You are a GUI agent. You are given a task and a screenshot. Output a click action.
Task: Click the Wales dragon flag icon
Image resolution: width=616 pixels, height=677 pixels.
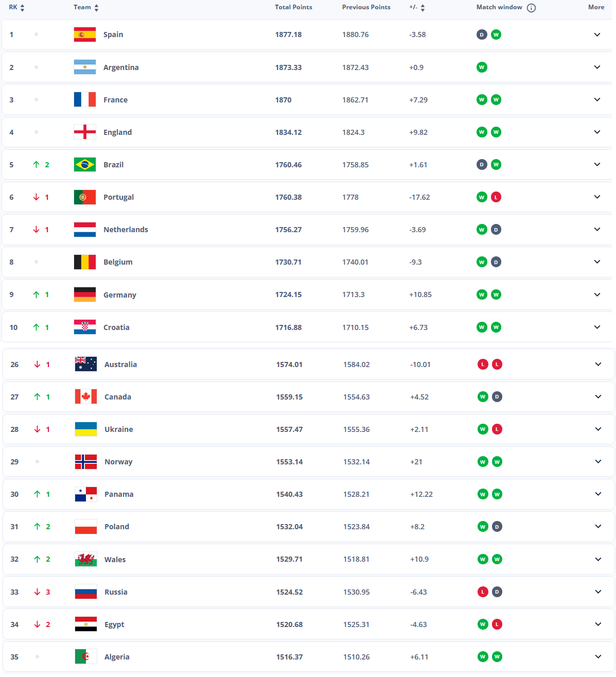click(86, 560)
